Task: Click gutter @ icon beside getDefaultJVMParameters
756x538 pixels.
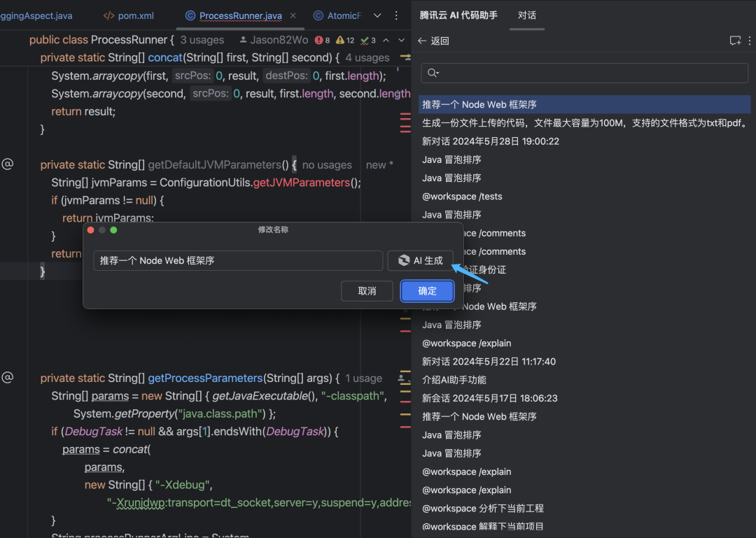Action: coord(8,164)
